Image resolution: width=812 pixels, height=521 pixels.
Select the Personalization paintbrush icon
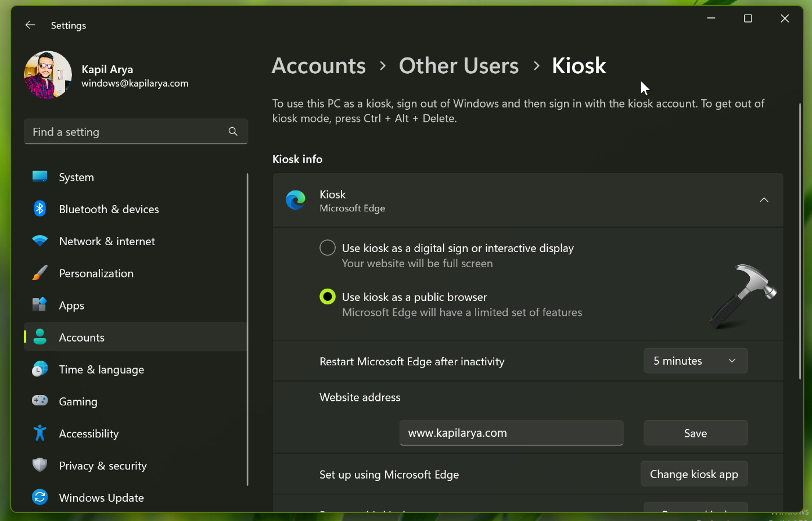[x=39, y=273]
